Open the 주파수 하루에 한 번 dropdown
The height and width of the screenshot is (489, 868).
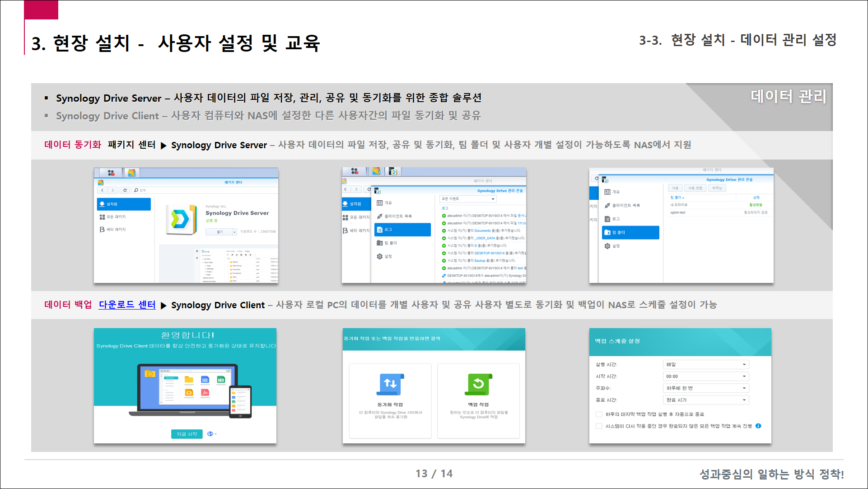(705, 388)
